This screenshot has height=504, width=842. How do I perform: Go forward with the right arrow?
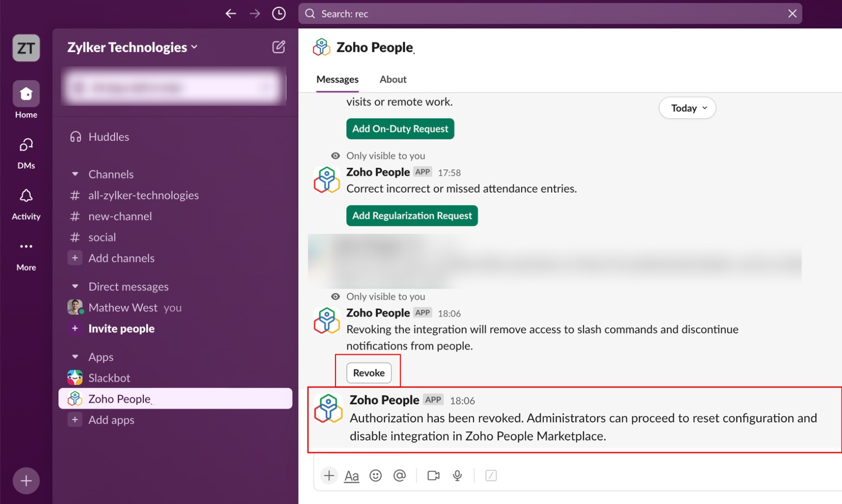255,13
